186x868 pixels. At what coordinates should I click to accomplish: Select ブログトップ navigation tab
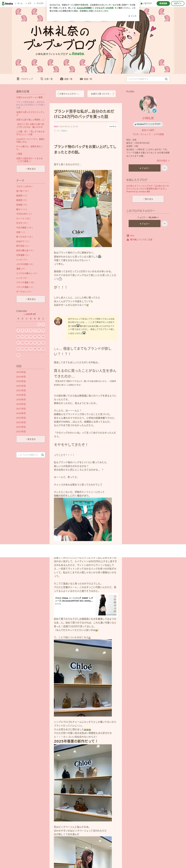click(x=25, y=79)
